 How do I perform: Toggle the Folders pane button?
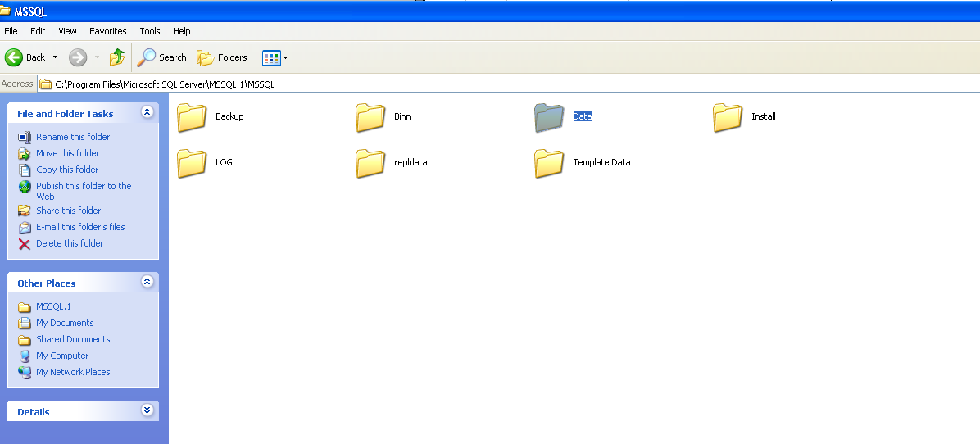(x=222, y=57)
